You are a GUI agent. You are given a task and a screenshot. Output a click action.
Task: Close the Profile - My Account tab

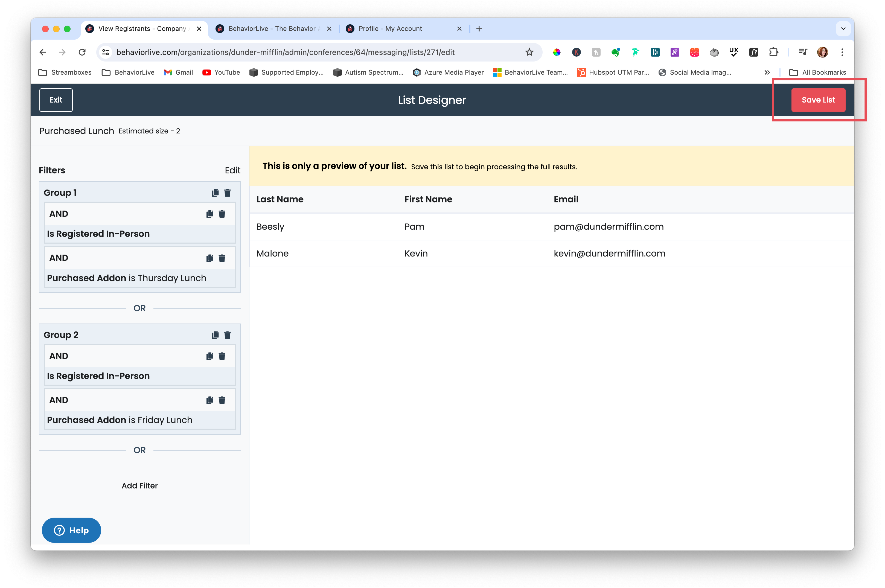459,29
